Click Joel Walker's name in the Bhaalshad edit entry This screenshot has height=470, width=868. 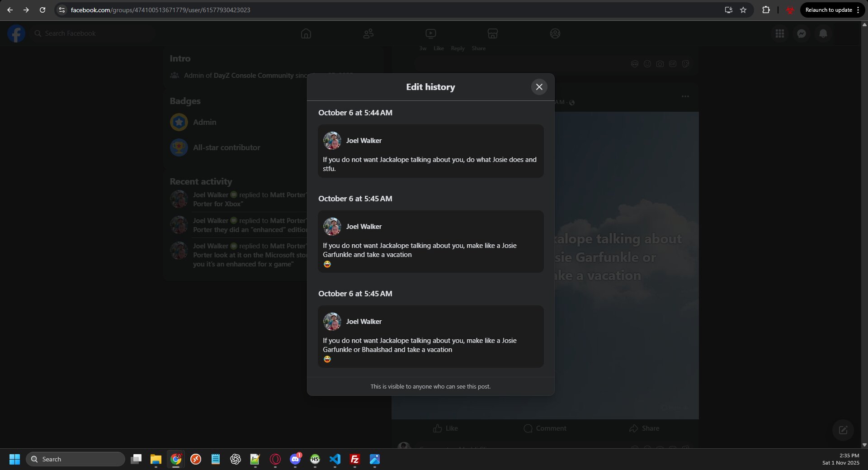pos(364,322)
